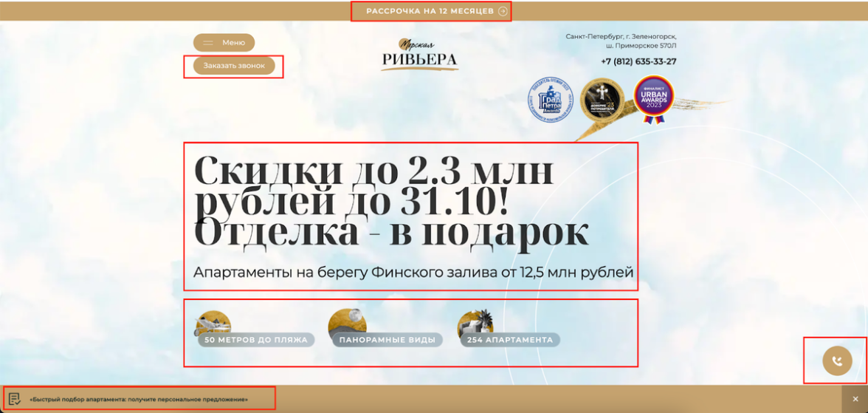
Task: Click the subtitle about Финского залива apartments
Action: 413,272
